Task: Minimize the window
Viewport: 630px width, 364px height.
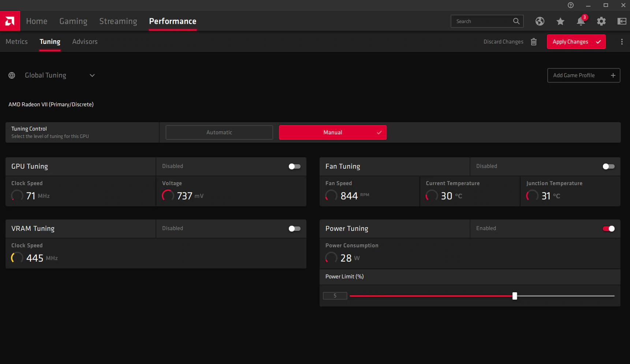Action: click(x=588, y=5)
